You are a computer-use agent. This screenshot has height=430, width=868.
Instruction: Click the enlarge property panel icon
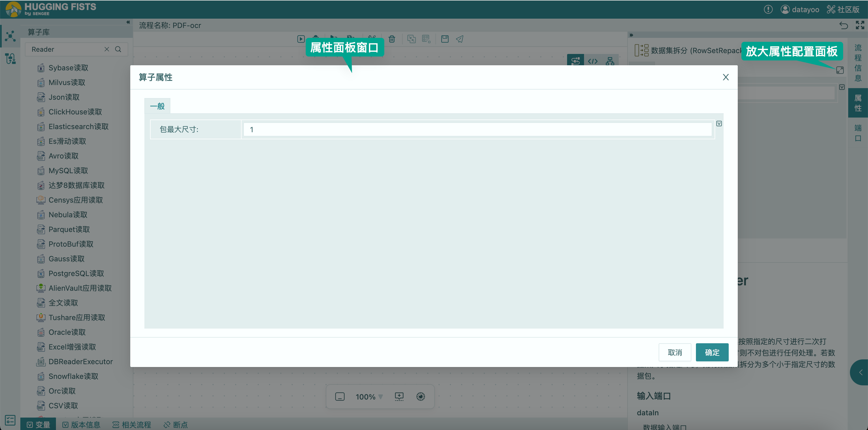pyautogui.click(x=840, y=70)
